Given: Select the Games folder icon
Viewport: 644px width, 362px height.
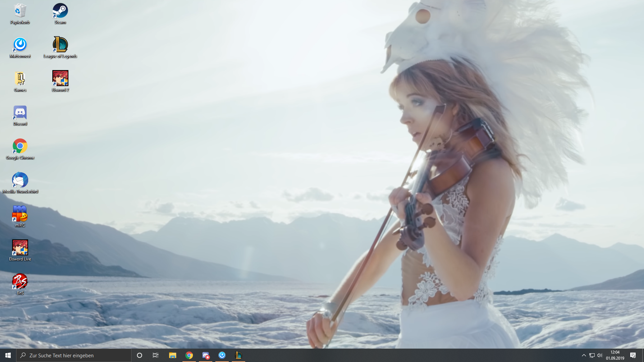Looking at the screenshot, I should [20, 79].
